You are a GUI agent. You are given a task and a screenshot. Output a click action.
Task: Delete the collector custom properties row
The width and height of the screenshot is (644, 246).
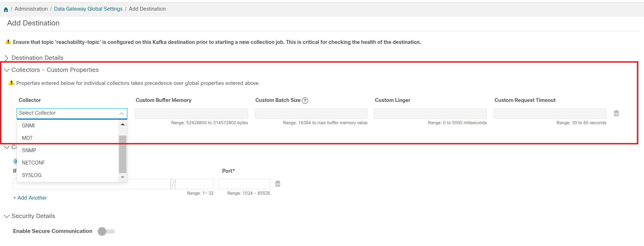click(616, 114)
